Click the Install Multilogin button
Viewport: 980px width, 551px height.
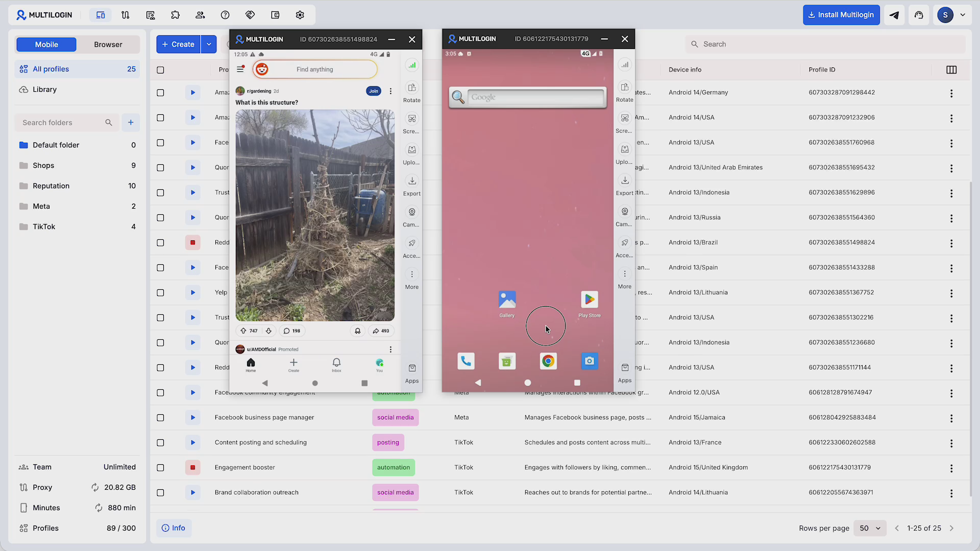click(841, 15)
